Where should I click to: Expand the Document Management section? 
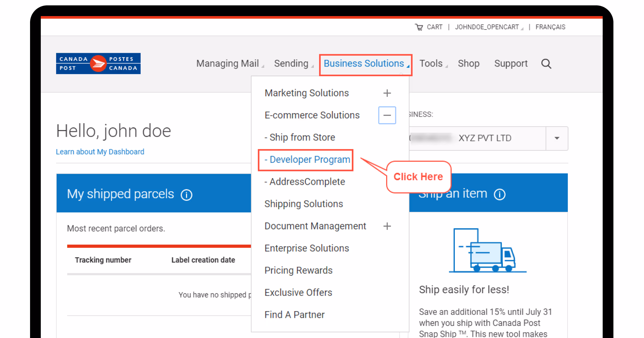pos(387,226)
